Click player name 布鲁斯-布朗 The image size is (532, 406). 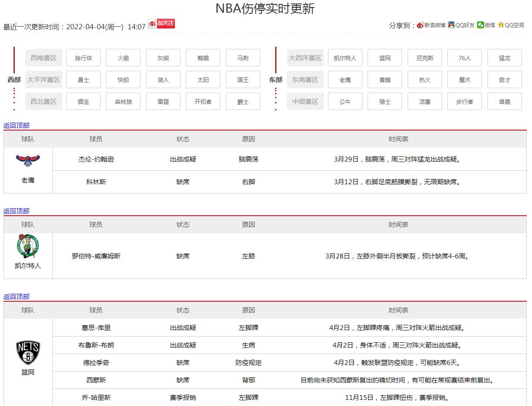click(x=96, y=345)
